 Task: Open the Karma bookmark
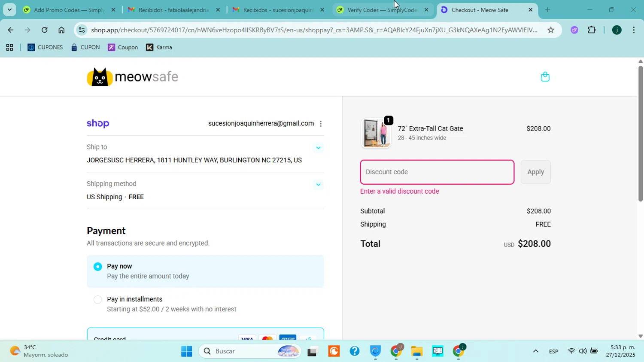pyautogui.click(x=159, y=48)
